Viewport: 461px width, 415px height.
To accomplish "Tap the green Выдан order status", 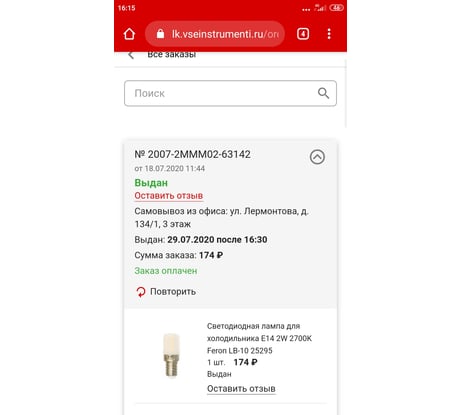I will point(151,183).
